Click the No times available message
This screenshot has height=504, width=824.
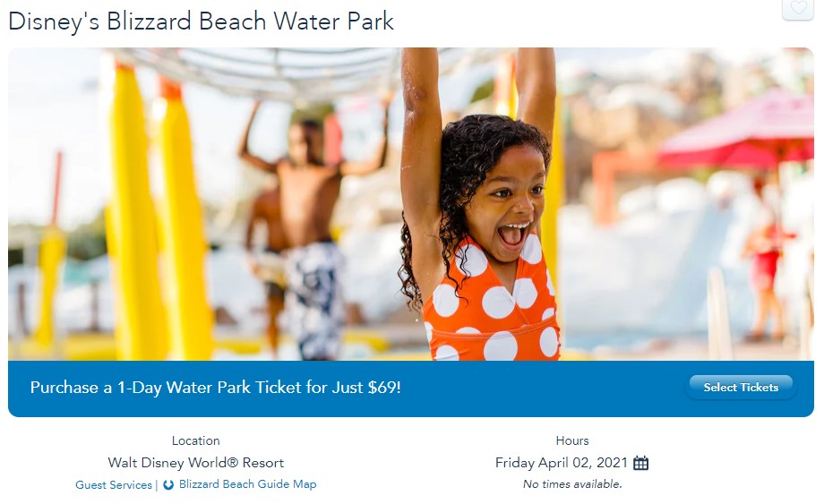click(571, 484)
